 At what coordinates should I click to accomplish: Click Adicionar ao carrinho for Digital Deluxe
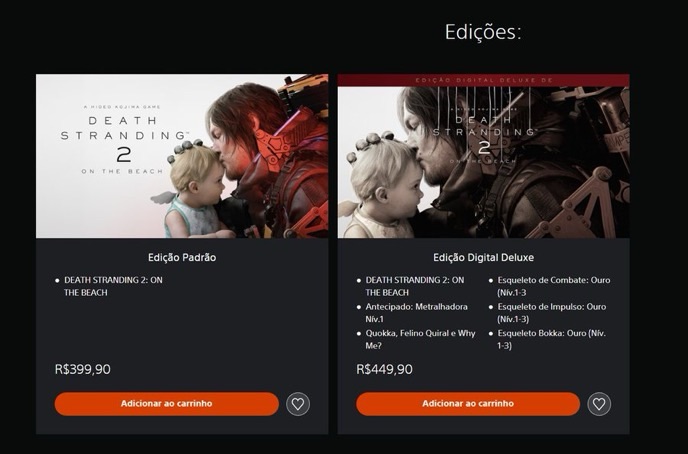point(468,404)
